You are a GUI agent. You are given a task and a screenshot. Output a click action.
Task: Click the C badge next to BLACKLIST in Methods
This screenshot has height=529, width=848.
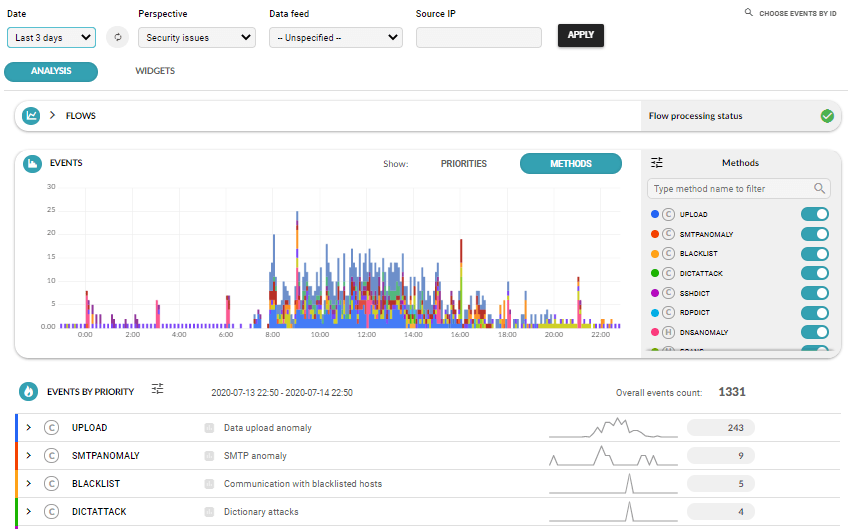pos(668,253)
